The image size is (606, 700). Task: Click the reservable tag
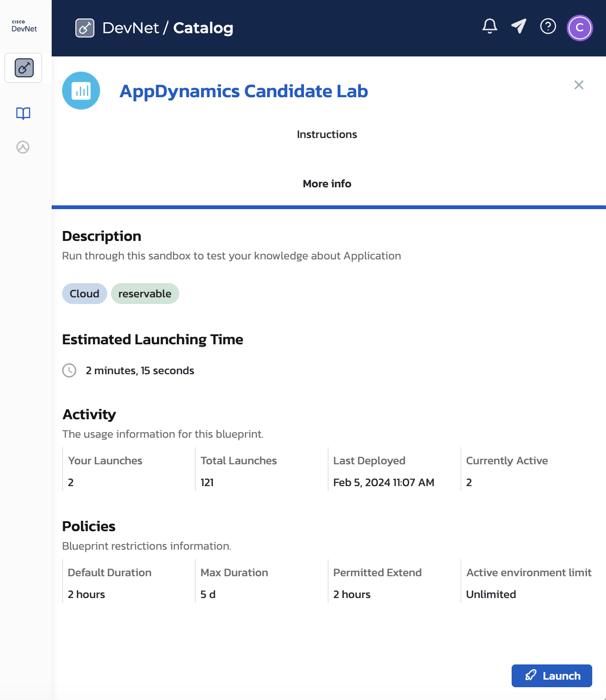click(145, 294)
